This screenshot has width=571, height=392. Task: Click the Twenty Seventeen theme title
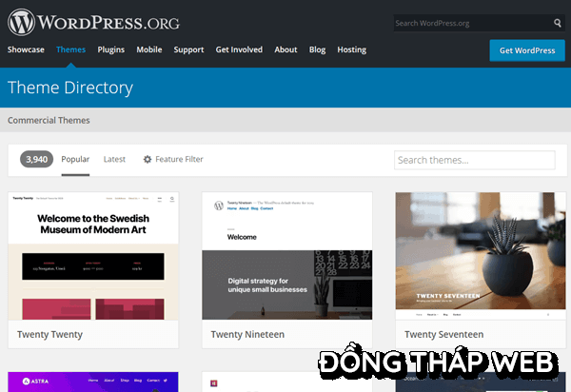coord(444,335)
